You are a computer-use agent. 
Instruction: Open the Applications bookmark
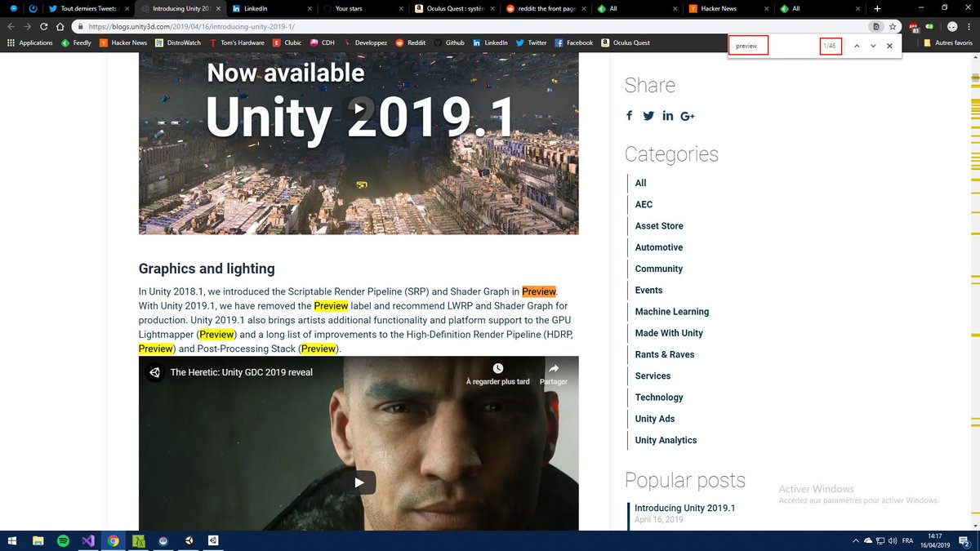[x=29, y=42]
